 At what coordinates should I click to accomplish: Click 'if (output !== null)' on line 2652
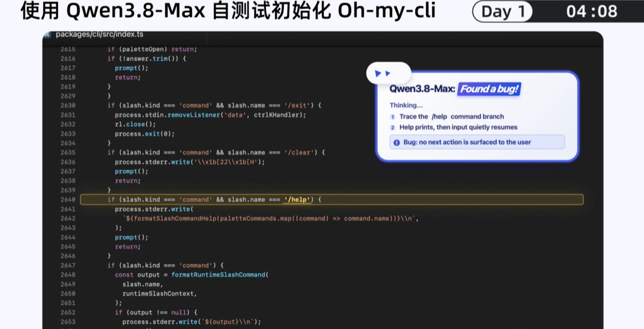[x=156, y=312]
